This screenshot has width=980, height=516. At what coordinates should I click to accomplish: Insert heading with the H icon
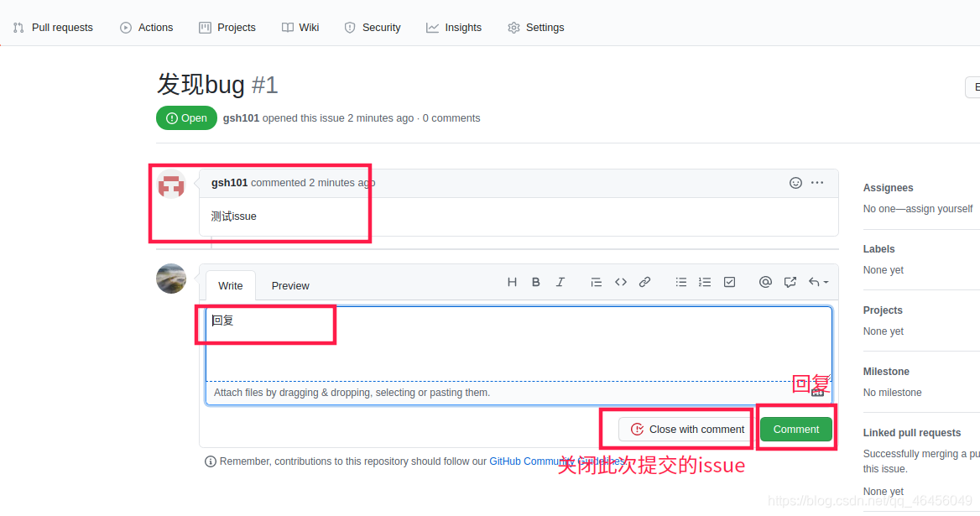[512, 283]
